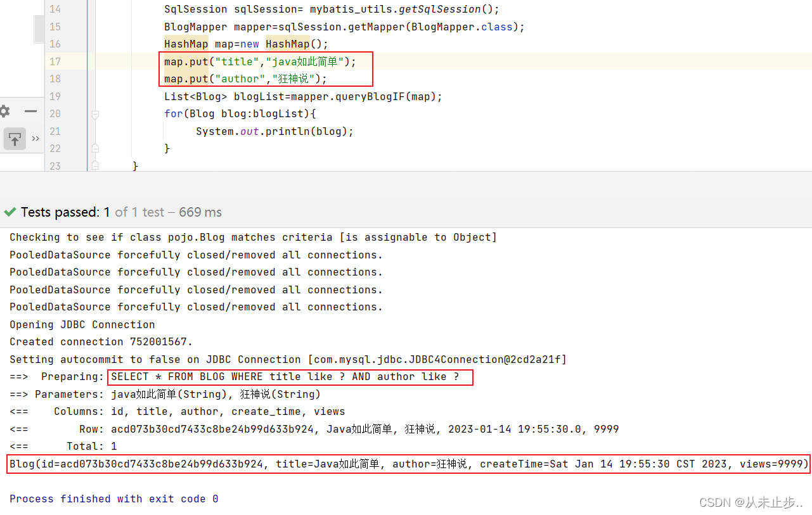Click System.out.println(blog) statement
The height and width of the screenshot is (515, 812).
point(274,131)
